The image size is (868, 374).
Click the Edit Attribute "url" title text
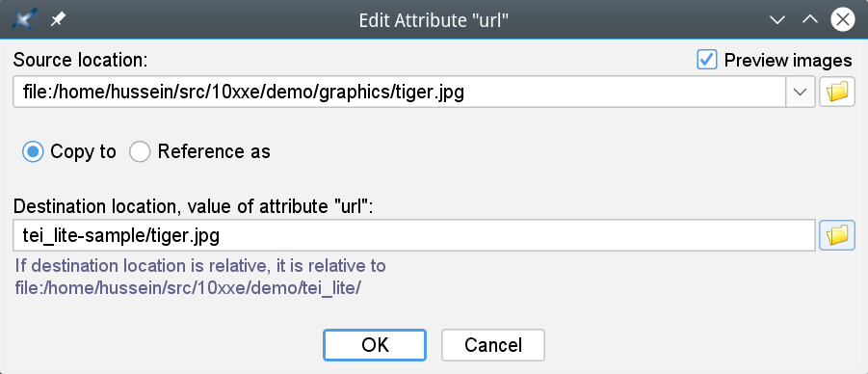434,20
